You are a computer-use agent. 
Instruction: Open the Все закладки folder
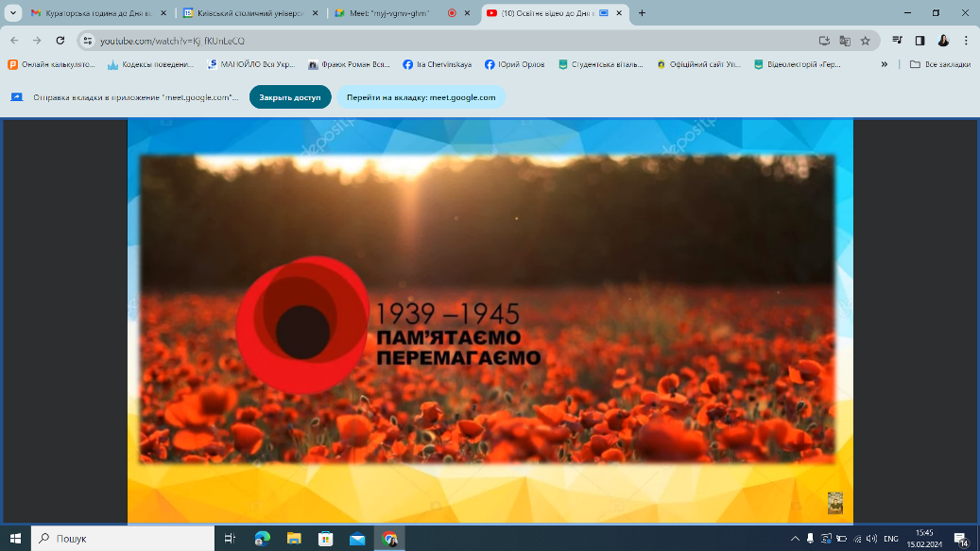(x=940, y=64)
